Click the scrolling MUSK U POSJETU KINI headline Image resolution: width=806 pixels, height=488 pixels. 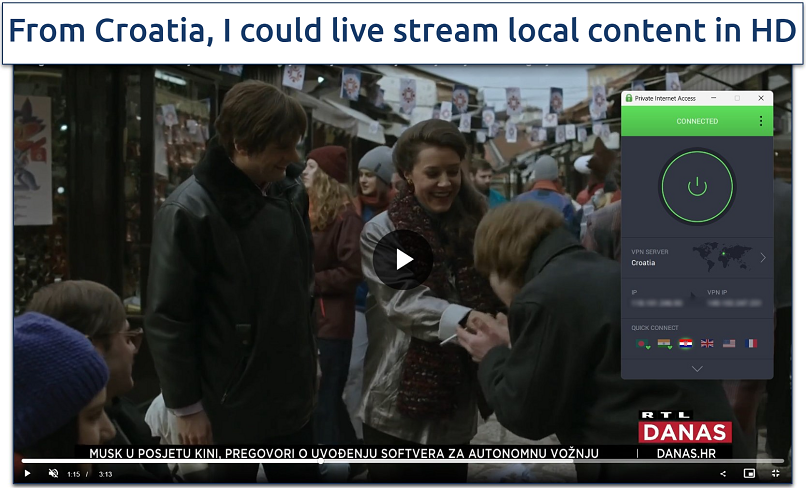click(x=344, y=454)
